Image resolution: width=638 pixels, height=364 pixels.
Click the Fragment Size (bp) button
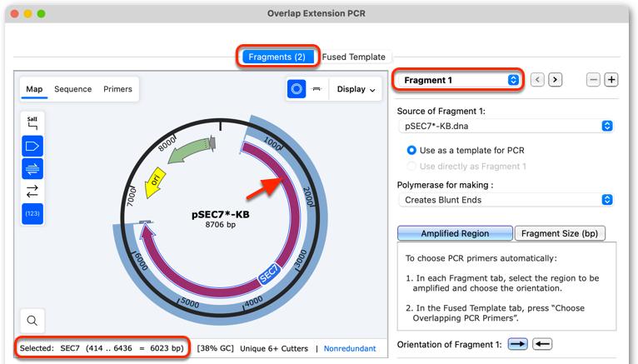[560, 233]
